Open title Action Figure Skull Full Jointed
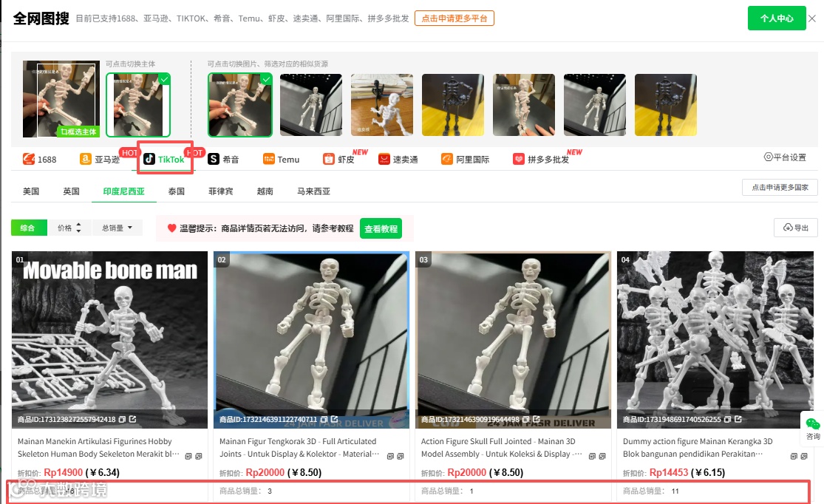This screenshot has height=504, width=824. point(501,448)
